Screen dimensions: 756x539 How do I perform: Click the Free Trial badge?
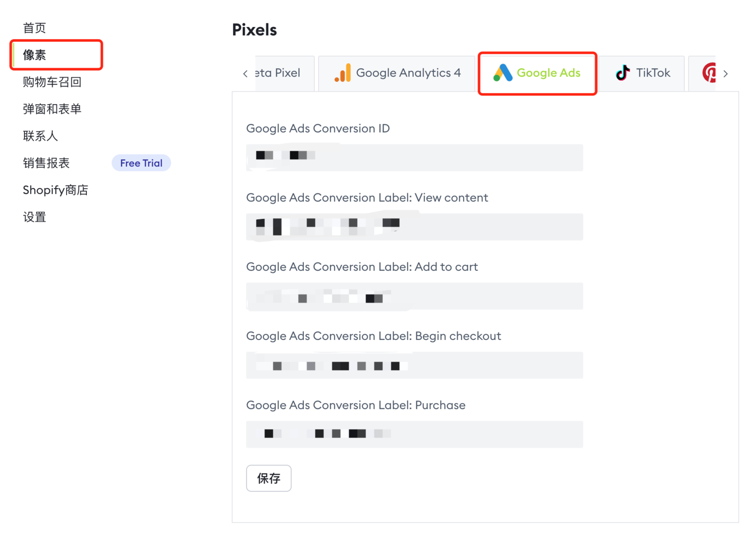coord(141,163)
